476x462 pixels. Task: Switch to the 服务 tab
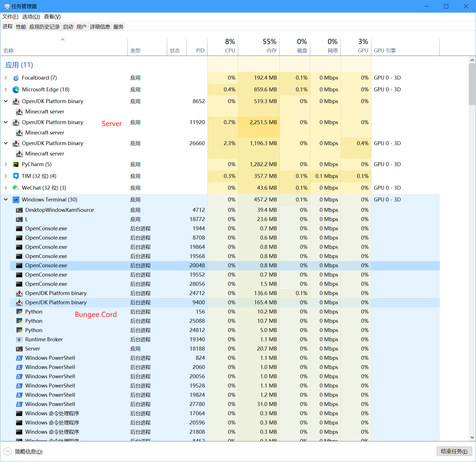click(x=118, y=26)
